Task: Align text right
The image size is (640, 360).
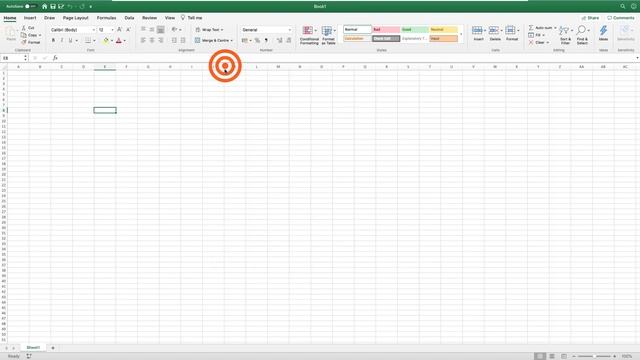Action: click(161, 40)
